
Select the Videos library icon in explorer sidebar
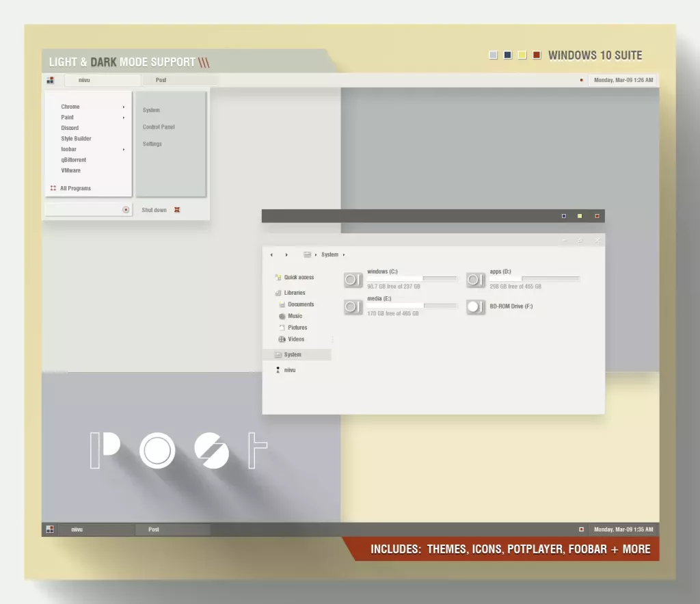point(283,339)
